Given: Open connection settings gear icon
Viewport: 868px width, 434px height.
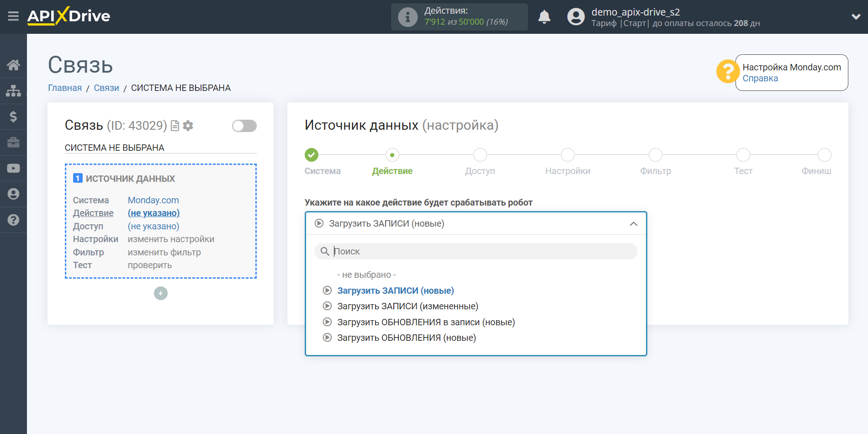Looking at the screenshot, I should (x=188, y=126).
